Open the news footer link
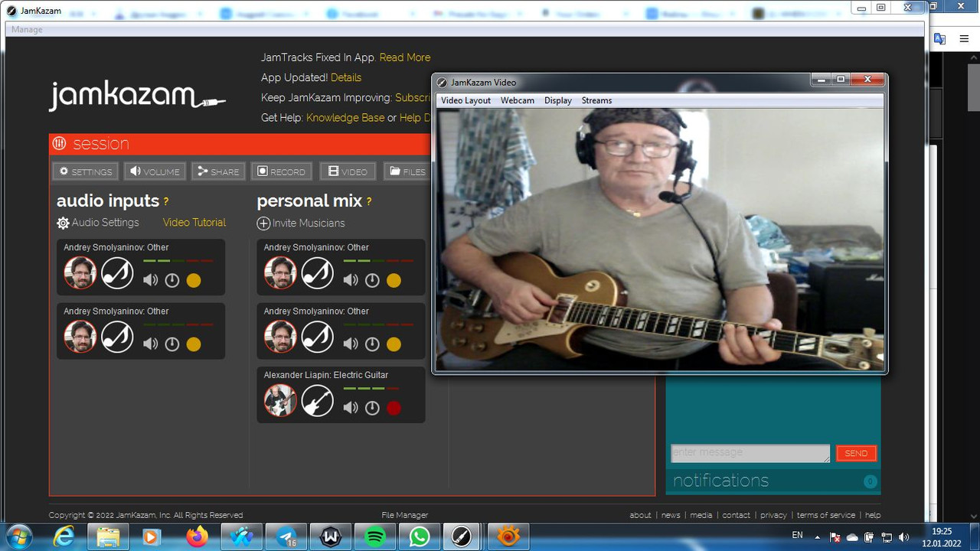Screen dimensions: 980x551 coord(671,515)
